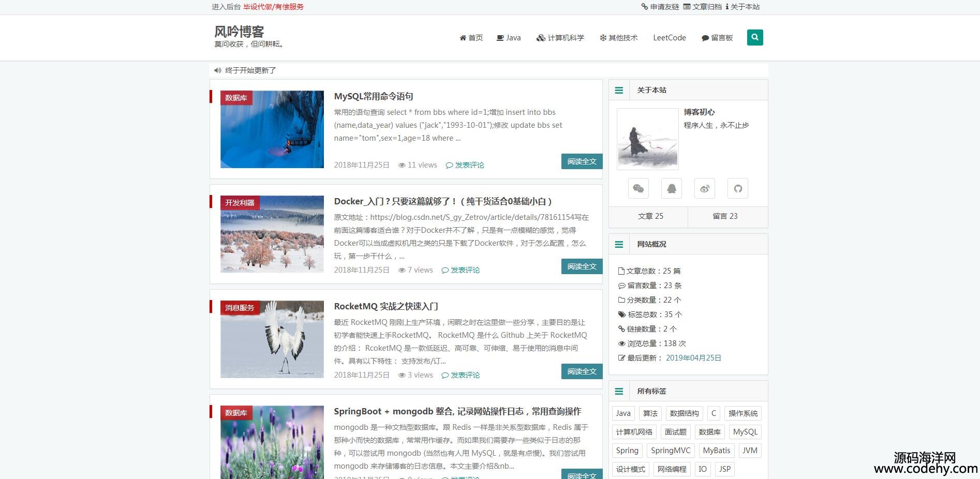Open 计算机科学 navigation menu item

coord(560,38)
